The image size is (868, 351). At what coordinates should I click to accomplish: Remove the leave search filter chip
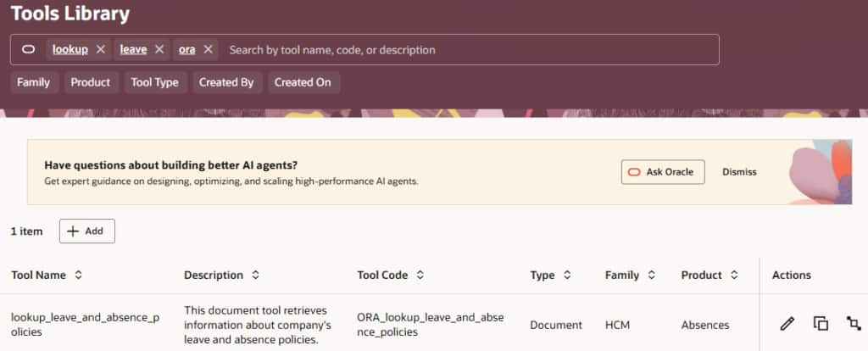pyautogui.click(x=159, y=50)
